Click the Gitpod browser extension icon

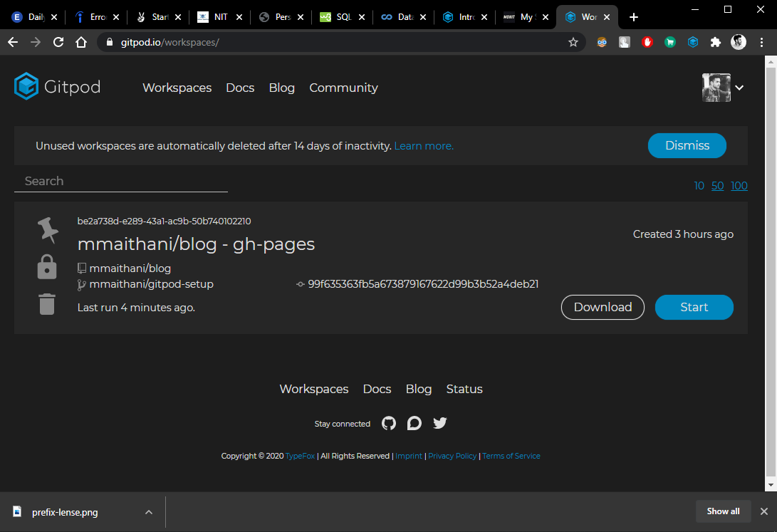(x=693, y=42)
